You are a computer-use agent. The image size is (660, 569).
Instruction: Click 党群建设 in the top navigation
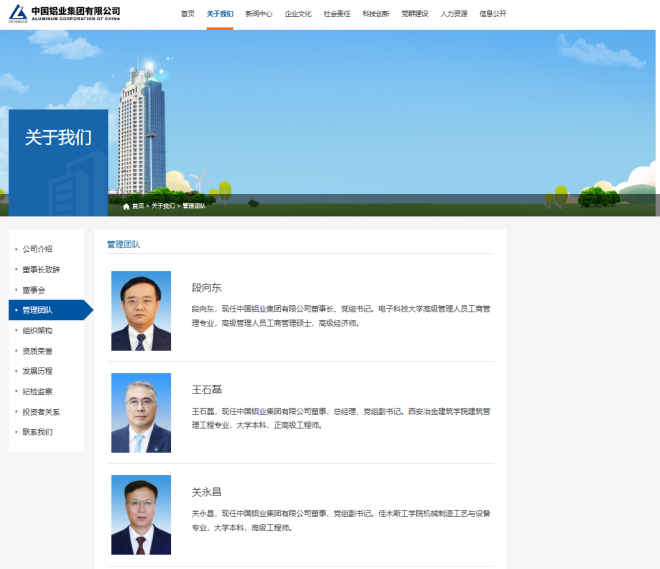(x=415, y=14)
